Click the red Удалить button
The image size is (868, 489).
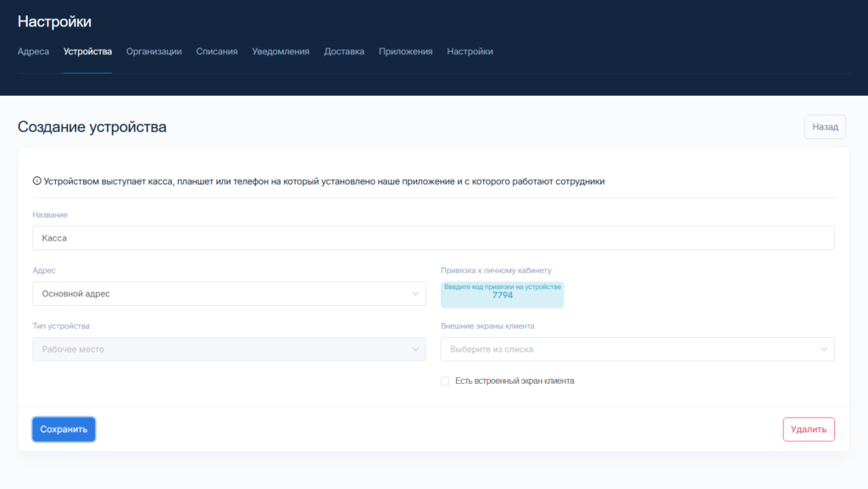click(808, 430)
